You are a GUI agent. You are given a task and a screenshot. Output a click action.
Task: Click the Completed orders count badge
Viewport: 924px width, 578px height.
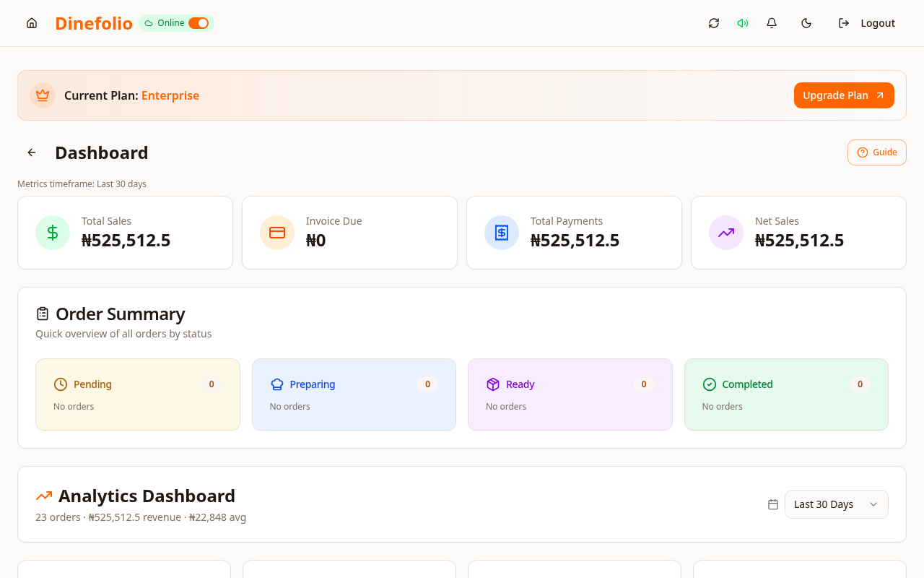860,384
